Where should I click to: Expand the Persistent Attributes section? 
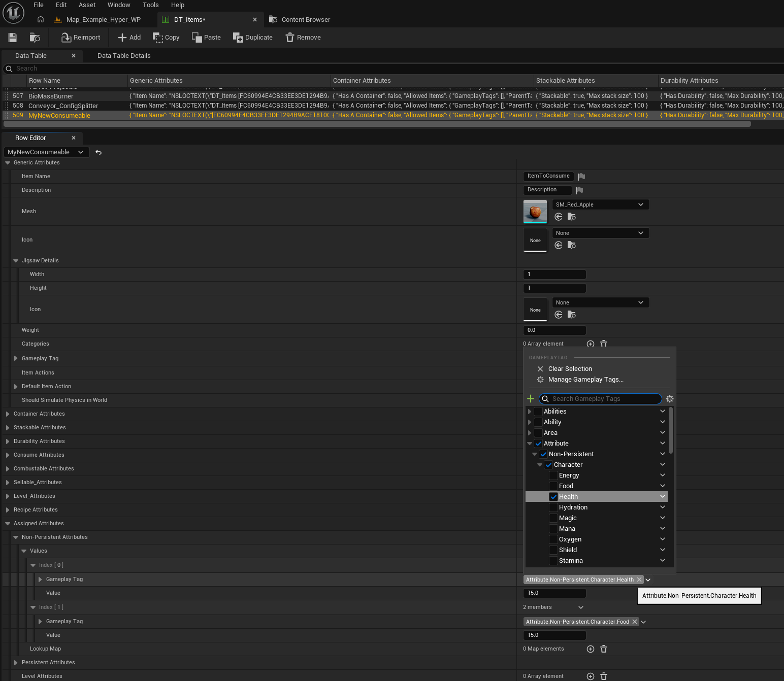tap(16, 663)
